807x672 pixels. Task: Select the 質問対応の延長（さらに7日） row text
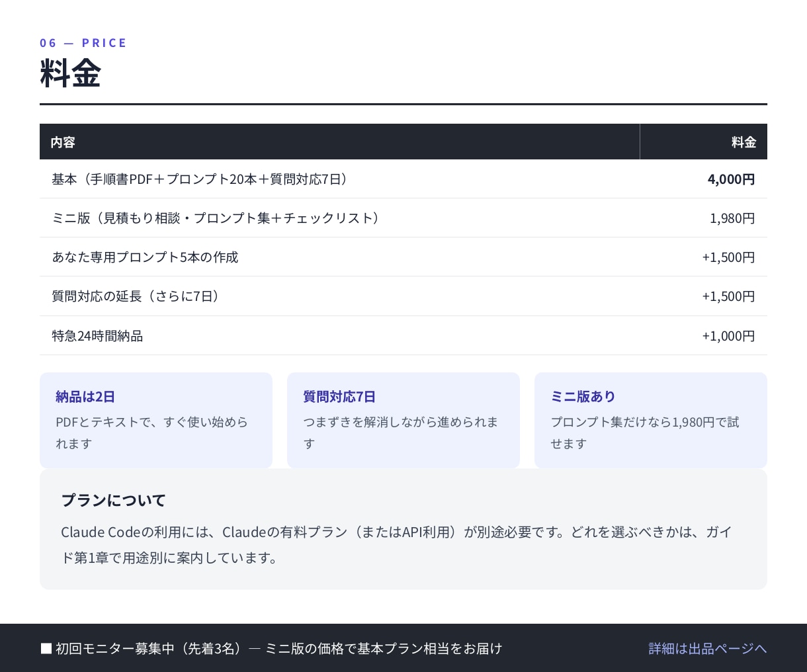136,296
